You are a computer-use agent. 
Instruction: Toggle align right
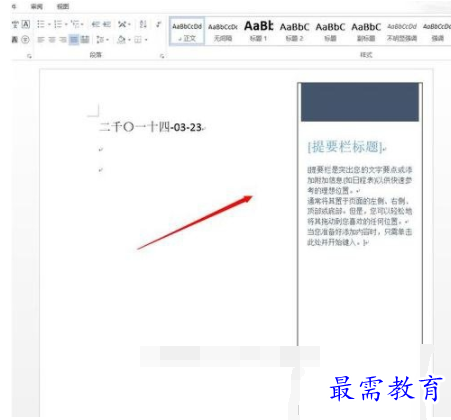click(x=63, y=40)
